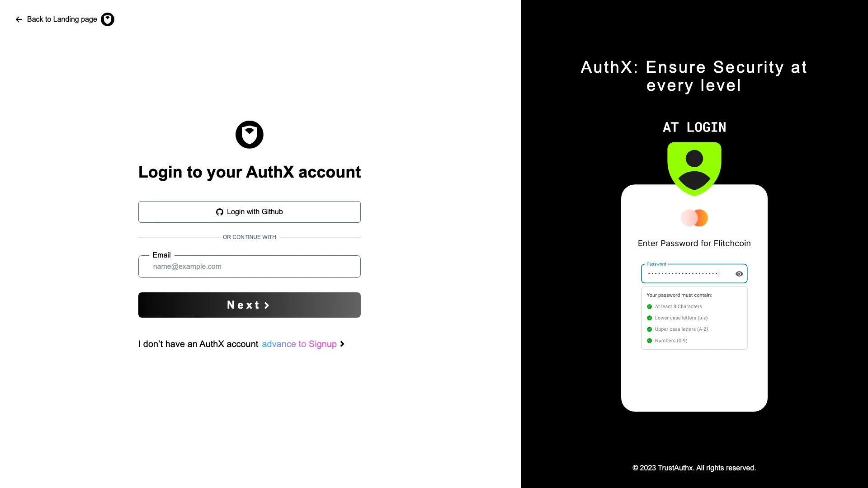Image resolution: width=868 pixels, height=488 pixels.
Task: Click at least 8 characters checkbox indicator
Action: [650, 306]
